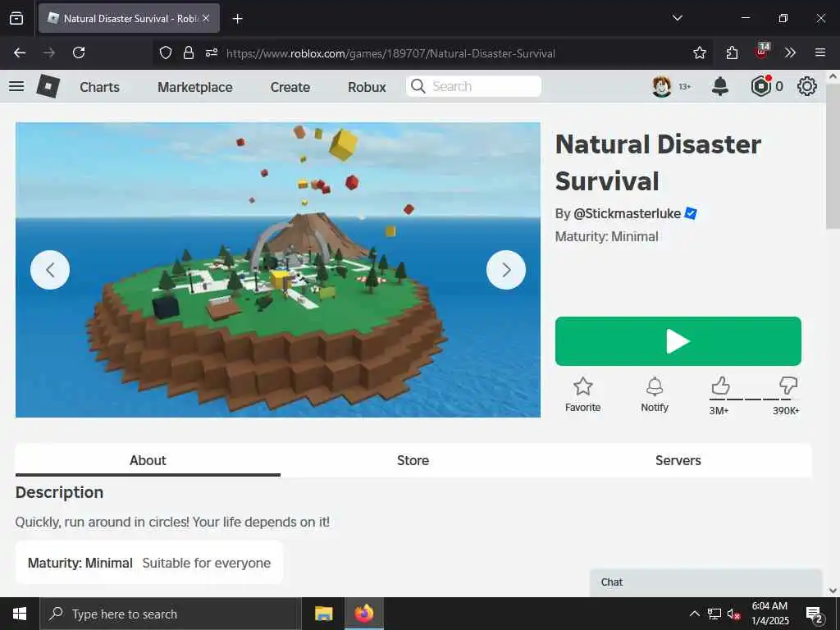Click the green Play button
This screenshot has width=840, height=630.
tap(678, 341)
